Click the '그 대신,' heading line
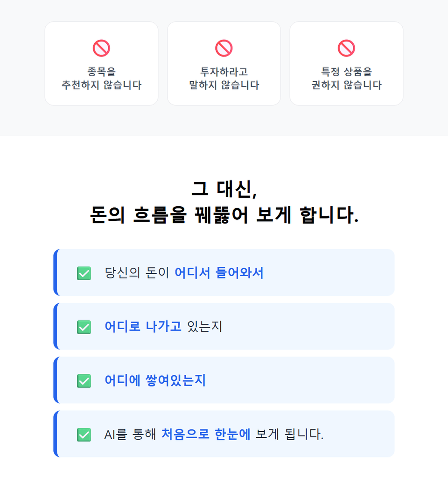This screenshot has height=484, width=448. [224, 189]
